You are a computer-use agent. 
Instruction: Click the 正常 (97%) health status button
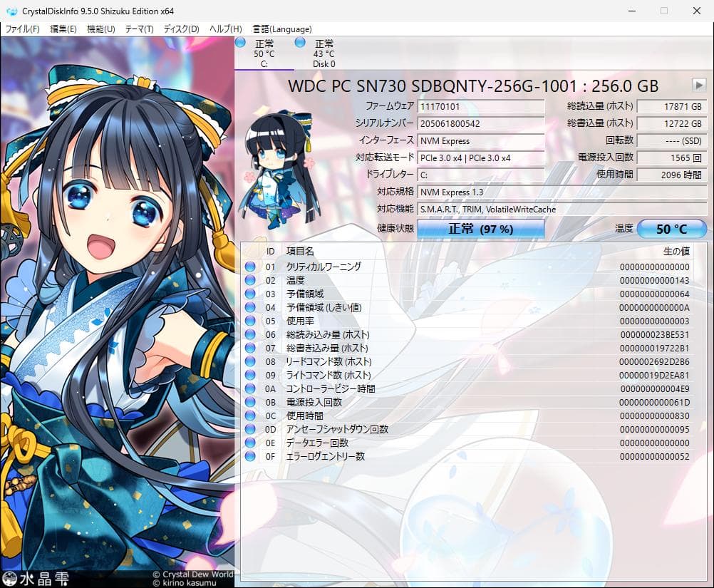click(x=481, y=229)
